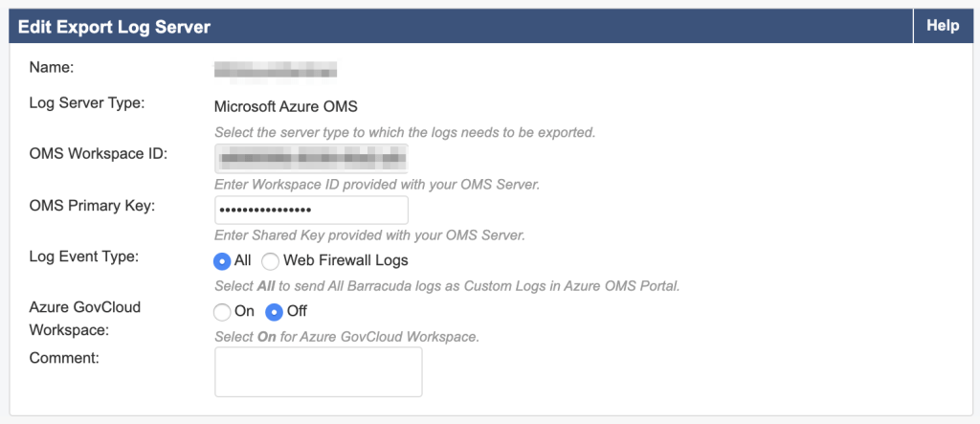Click the Log Server Type: label
The width and height of the screenshot is (980, 424).
87,101
